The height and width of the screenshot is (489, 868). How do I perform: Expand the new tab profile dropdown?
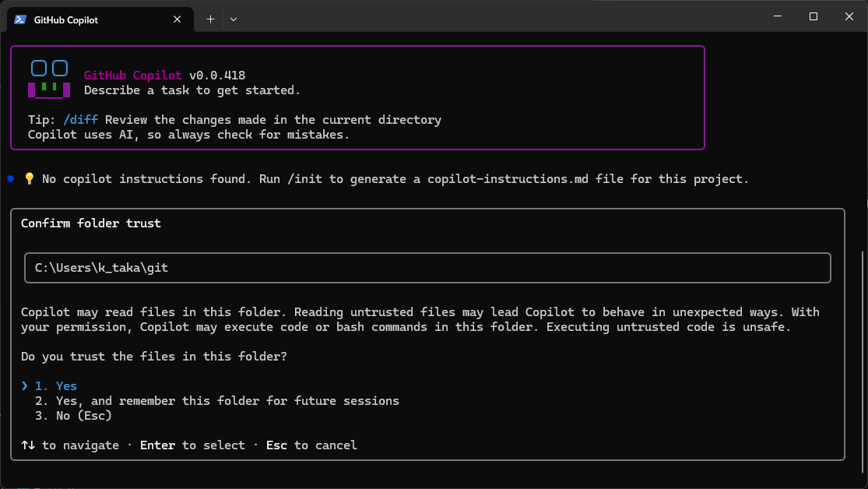(x=234, y=19)
